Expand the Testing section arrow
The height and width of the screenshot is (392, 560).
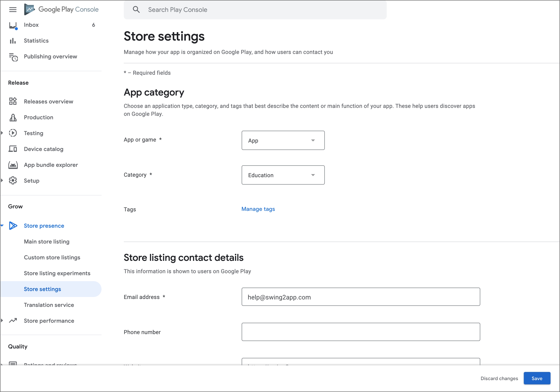pyautogui.click(x=2, y=133)
